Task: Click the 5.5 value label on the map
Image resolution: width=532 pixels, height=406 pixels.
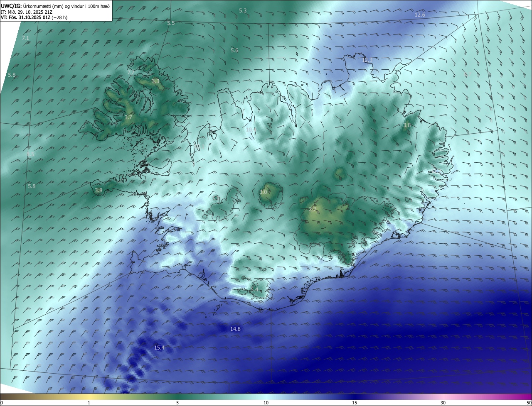Action: (x=171, y=23)
